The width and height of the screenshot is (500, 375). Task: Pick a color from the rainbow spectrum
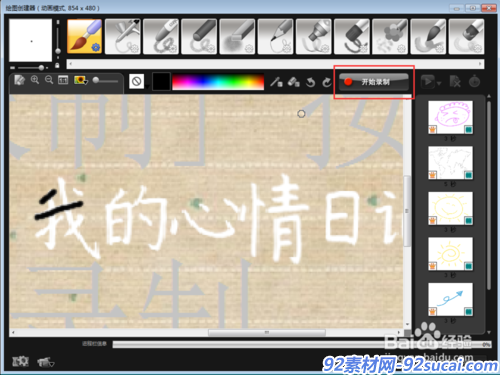click(x=218, y=82)
